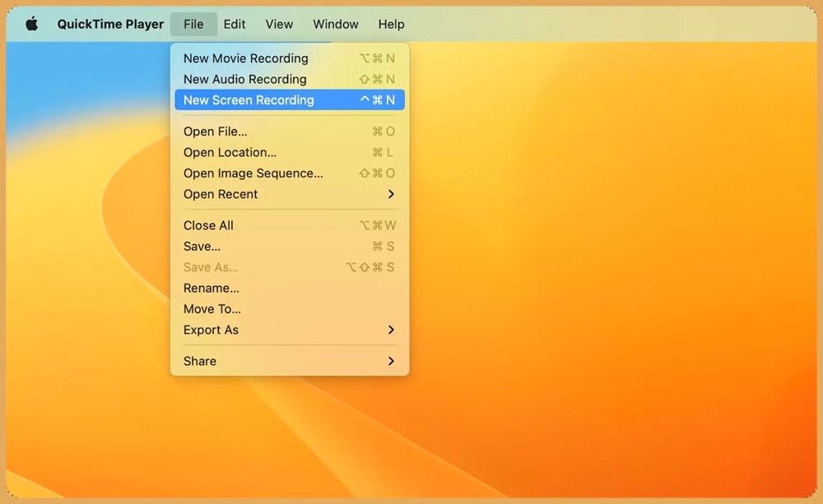
Task: Choose Open File… from the menu
Action: pyautogui.click(x=216, y=132)
